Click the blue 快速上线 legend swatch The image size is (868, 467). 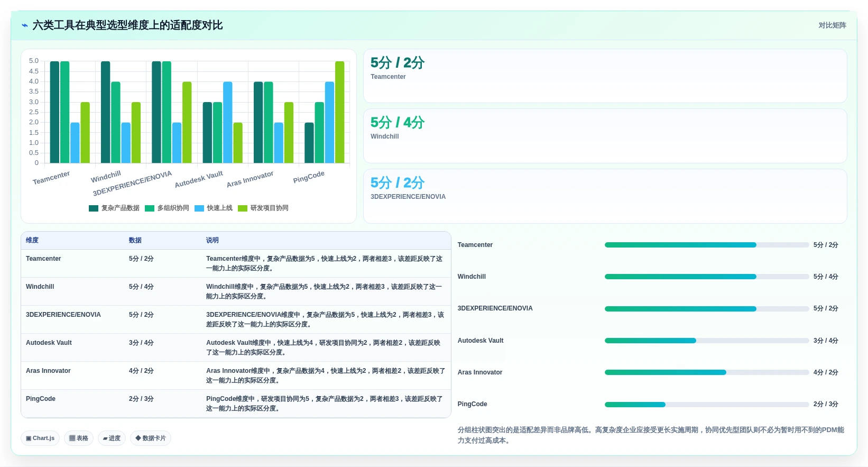pos(199,208)
